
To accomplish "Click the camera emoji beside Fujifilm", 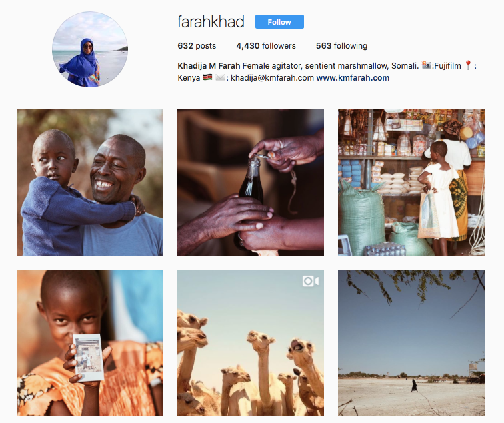I will coord(427,65).
